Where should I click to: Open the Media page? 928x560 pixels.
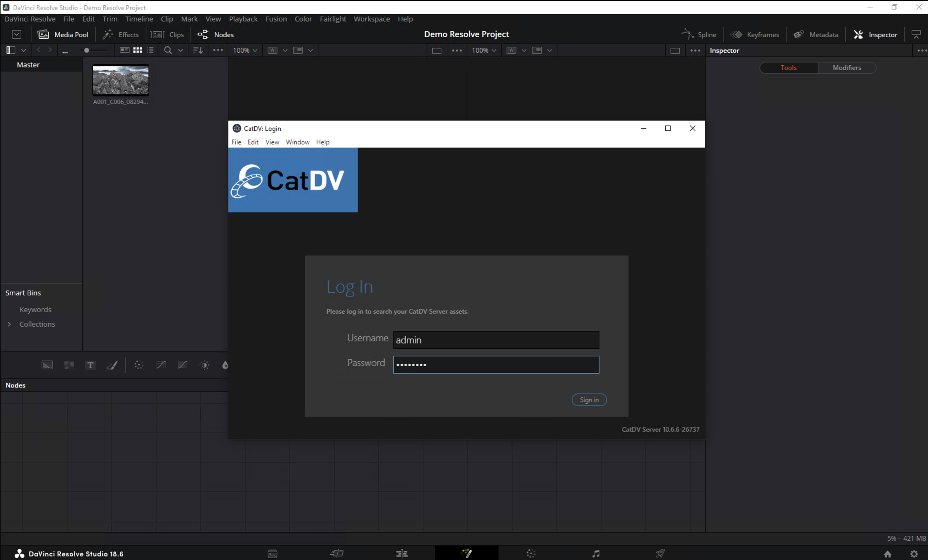click(272, 554)
